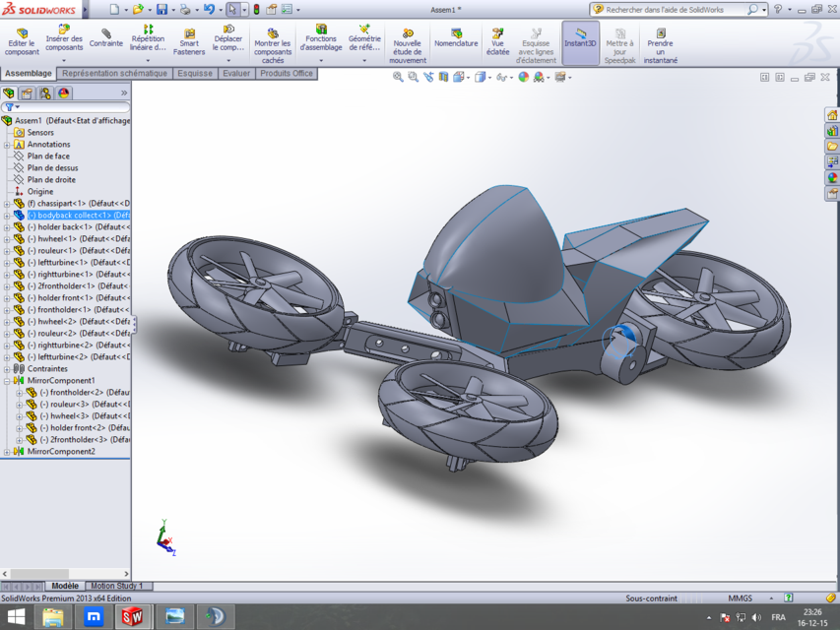Activate the Instant3D toggle button

[582, 41]
